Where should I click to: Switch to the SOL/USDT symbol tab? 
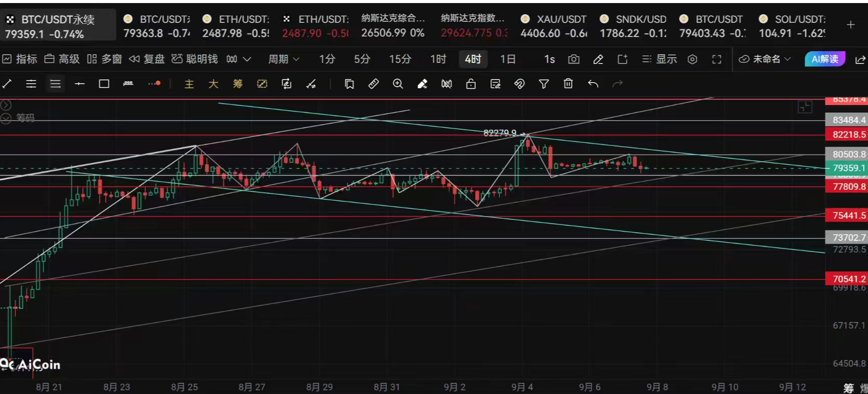[x=792, y=26]
